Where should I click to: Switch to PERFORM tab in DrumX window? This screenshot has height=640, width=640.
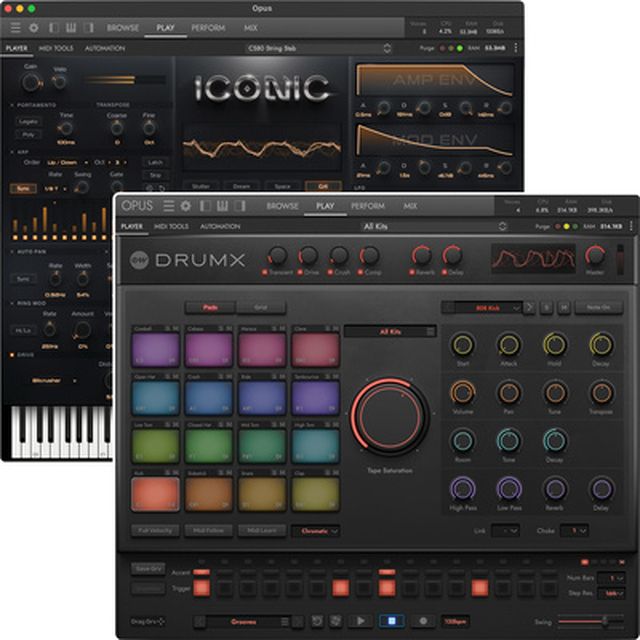tap(368, 206)
